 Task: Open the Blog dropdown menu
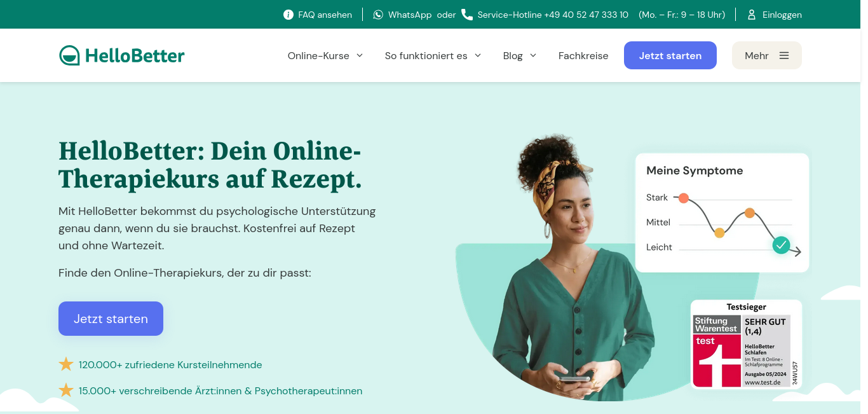pos(520,55)
